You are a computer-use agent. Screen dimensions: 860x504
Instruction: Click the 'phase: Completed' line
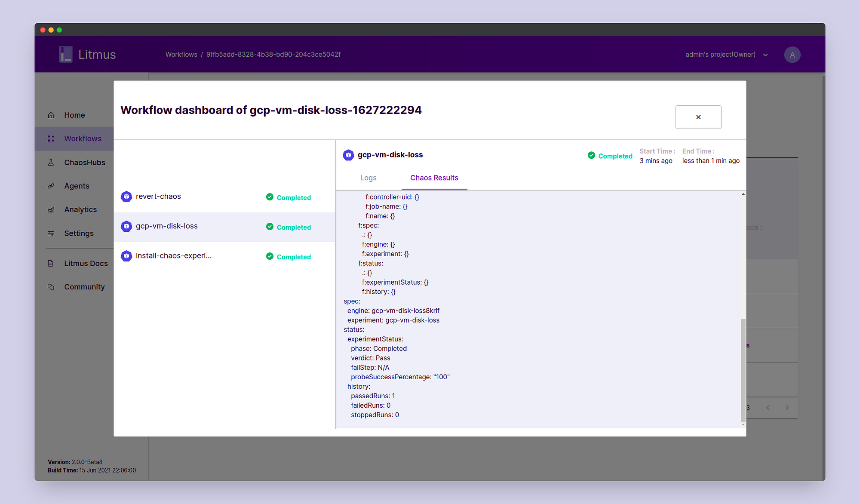pyautogui.click(x=379, y=349)
